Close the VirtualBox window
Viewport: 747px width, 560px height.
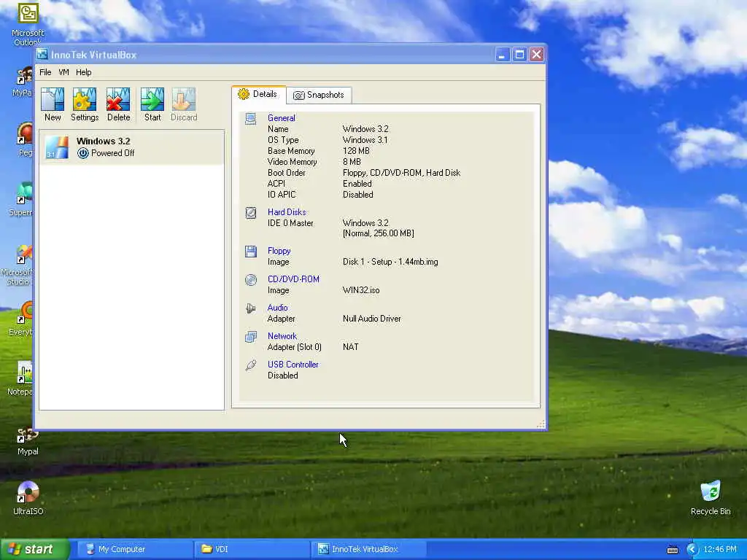[536, 55]
